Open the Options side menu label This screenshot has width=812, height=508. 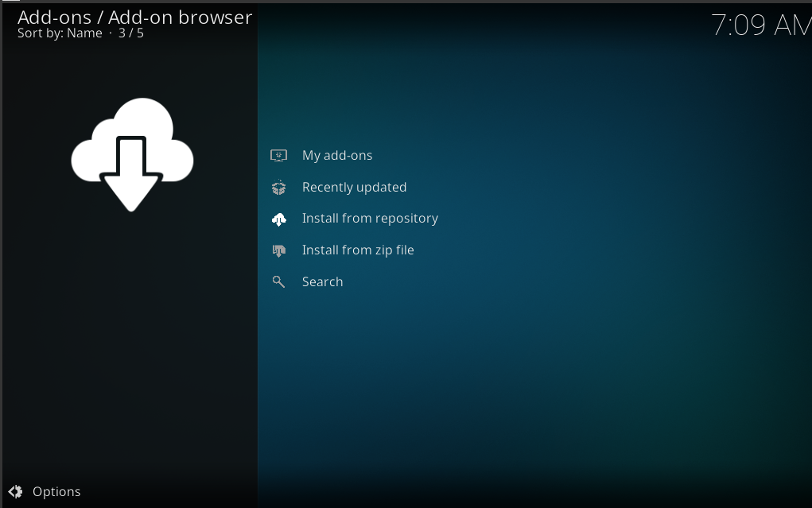[56, 491]
